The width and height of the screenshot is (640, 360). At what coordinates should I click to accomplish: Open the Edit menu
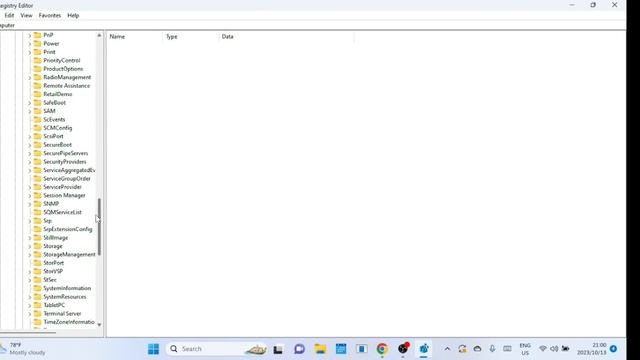(x=9, y=16)
